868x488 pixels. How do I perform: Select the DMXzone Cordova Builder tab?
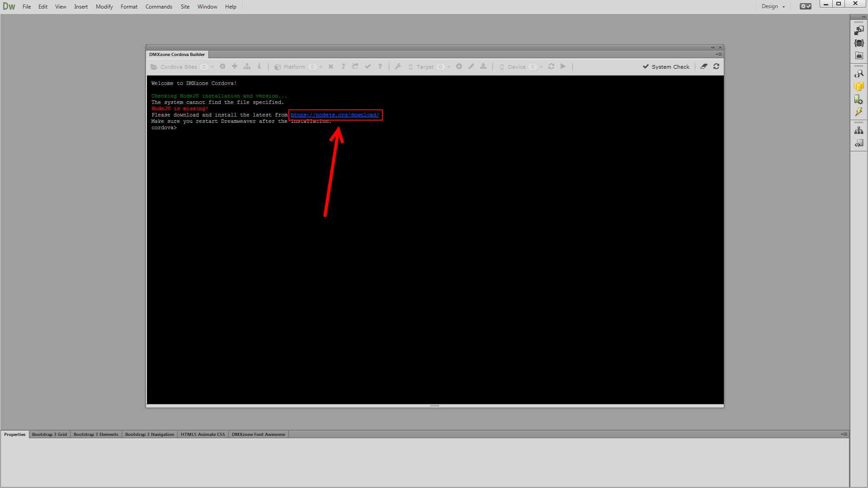pyautogui.click(x=177, y=54)
